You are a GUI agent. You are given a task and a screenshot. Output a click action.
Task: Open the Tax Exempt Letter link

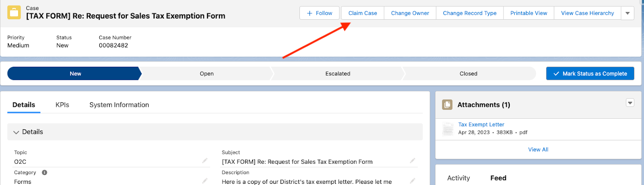pos(481,125)
